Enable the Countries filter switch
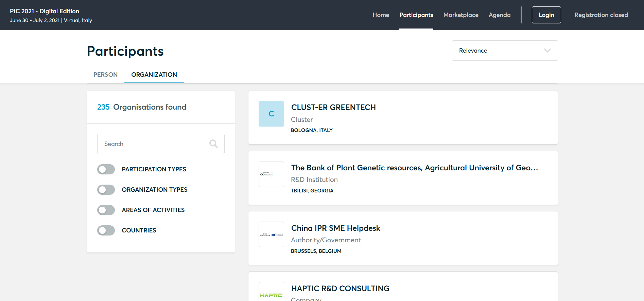 (x=106, y=230)
